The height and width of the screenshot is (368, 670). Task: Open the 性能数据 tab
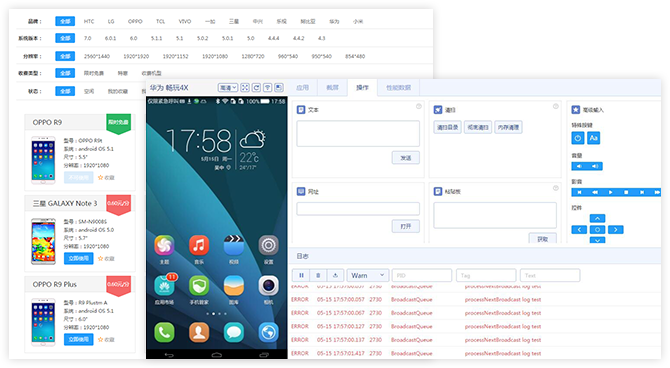398,88
